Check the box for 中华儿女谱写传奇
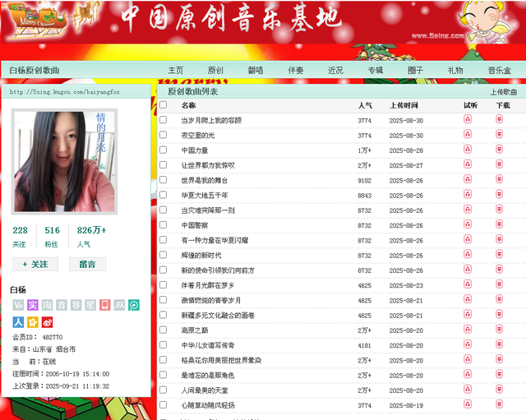Screen dimensions: 526x420 (164, 345)
